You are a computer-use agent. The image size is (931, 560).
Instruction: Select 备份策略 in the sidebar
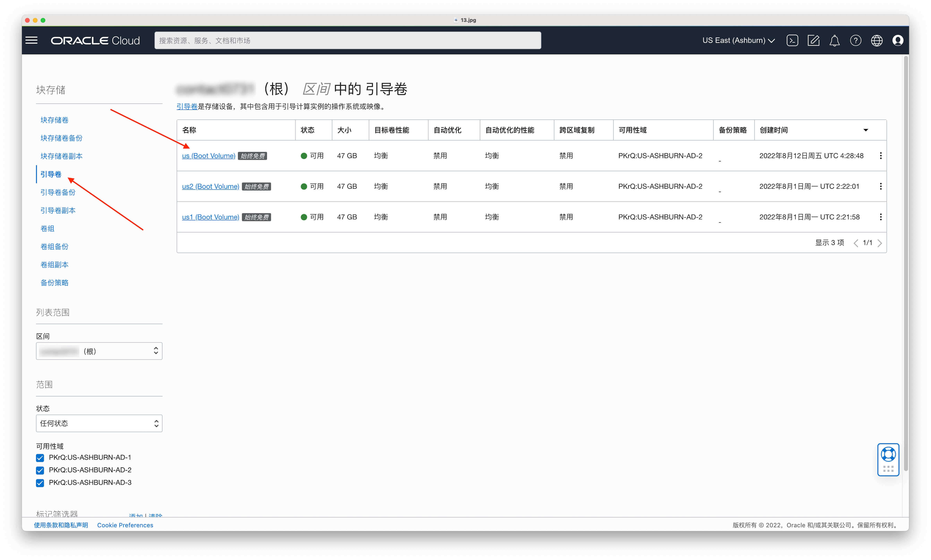[x=54, y=283]
